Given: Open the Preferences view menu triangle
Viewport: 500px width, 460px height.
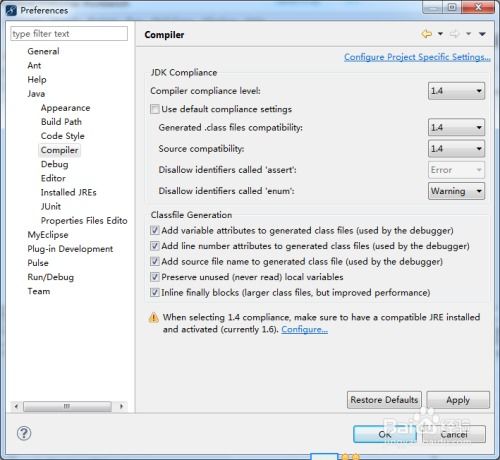Looking at the screenshot, I should [482, 34].
